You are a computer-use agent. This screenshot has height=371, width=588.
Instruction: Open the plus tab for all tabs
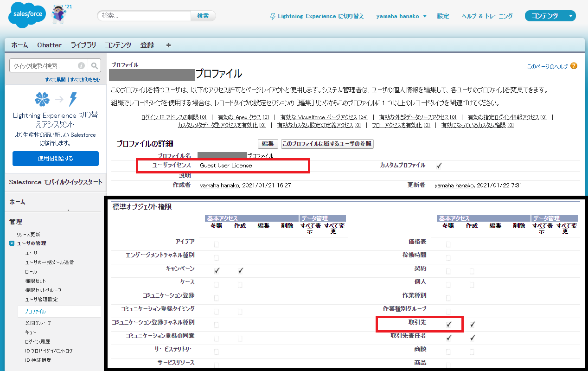coord(168,45)
